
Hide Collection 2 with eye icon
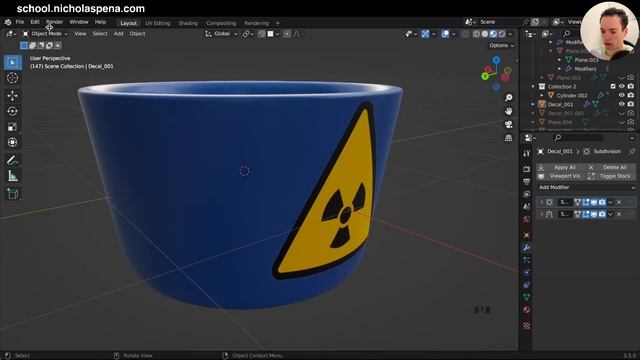point(622,87)
